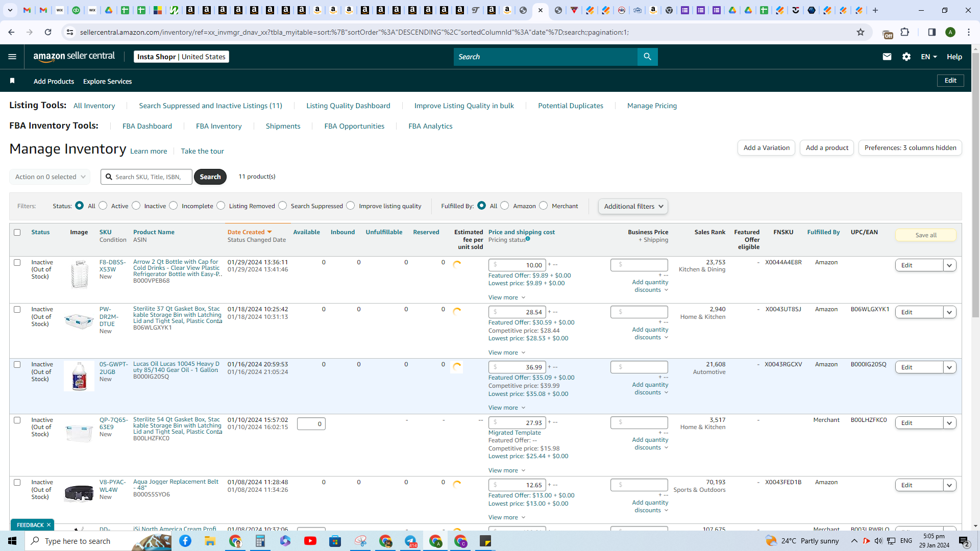980x551 pixels.
Task: Open Preferences: 3 columns hidden
Action: (910, 148)
